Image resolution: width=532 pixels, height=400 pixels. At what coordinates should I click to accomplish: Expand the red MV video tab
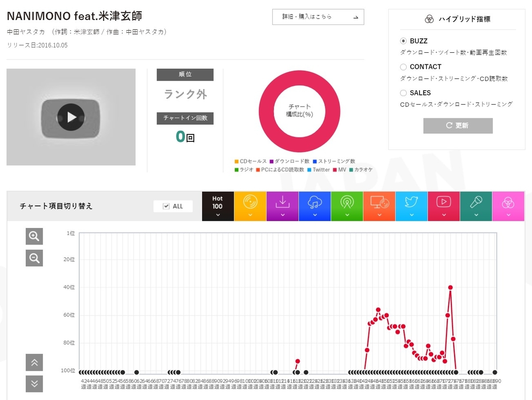pos(444,206)
